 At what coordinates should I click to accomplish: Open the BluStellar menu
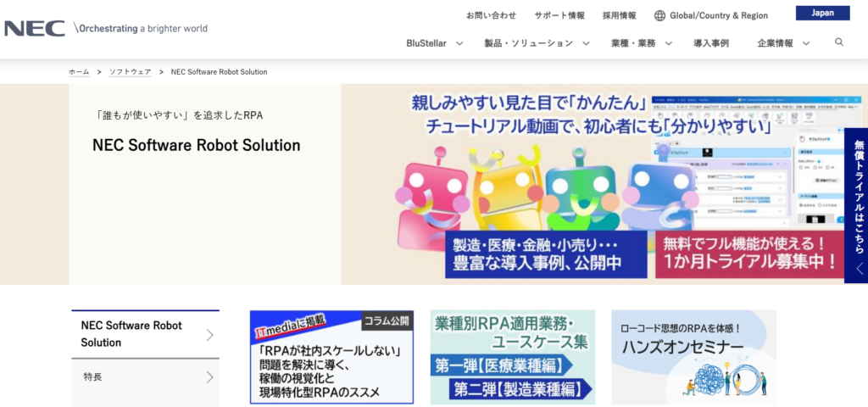click(426, 43)
